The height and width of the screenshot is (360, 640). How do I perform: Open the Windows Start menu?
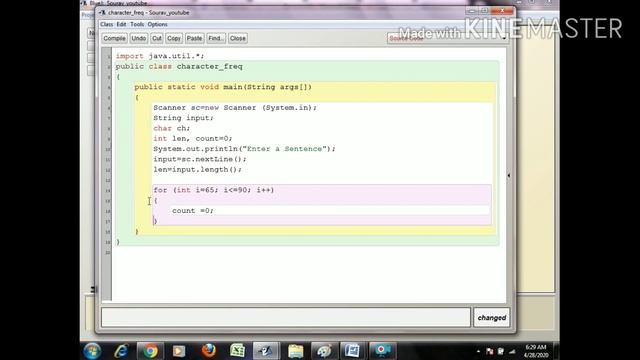click(92, 351)
